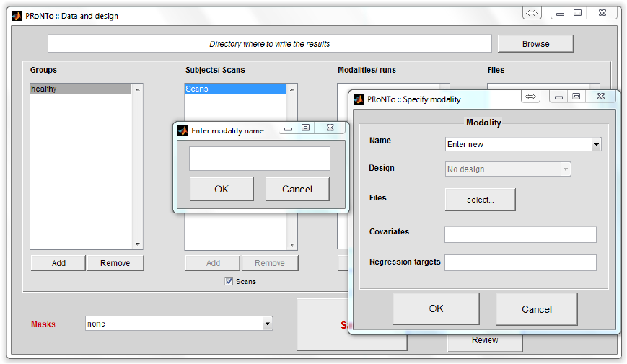The width and height of the screenshot is (627, 364).
Task: Click the results directory path field
Action: 270,43
